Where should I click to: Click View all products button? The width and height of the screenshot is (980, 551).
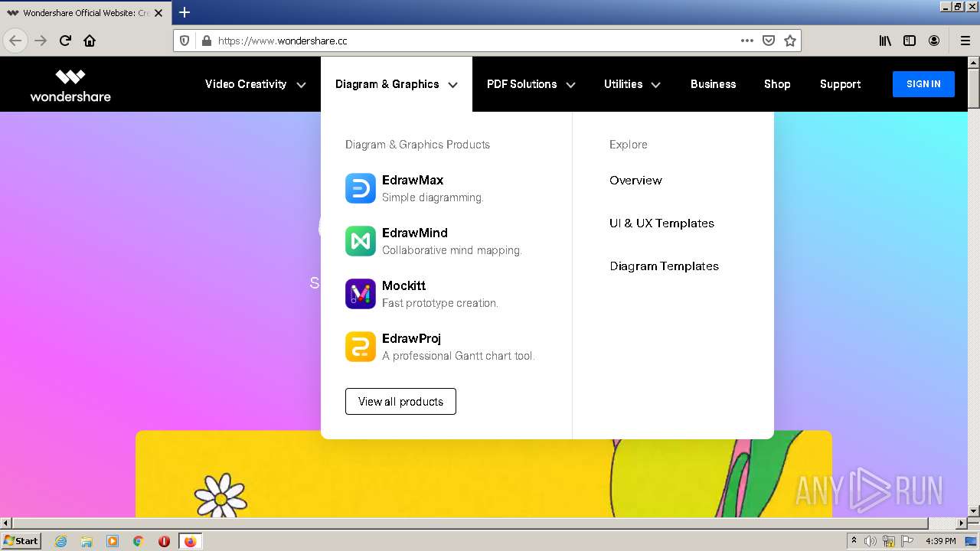tap(400, 401)
